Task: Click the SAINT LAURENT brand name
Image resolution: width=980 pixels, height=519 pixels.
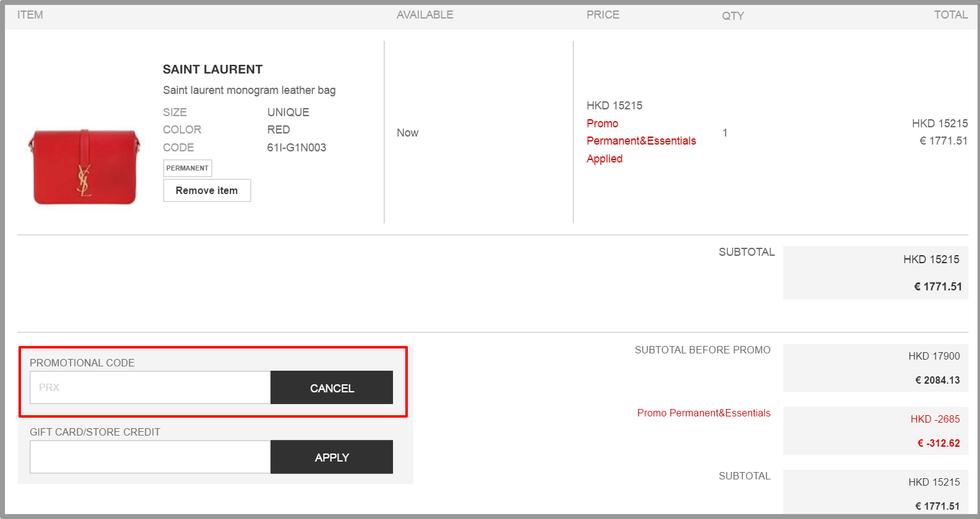Action: click(x=213, y=69)
